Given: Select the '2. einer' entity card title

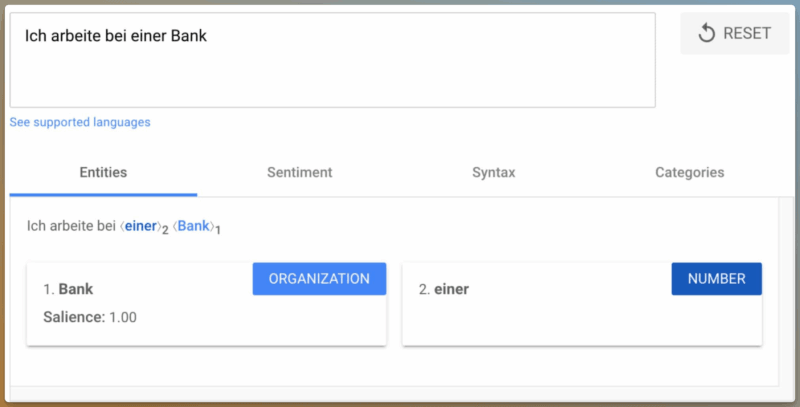Looking at the screenshot, I should point(444,289).
